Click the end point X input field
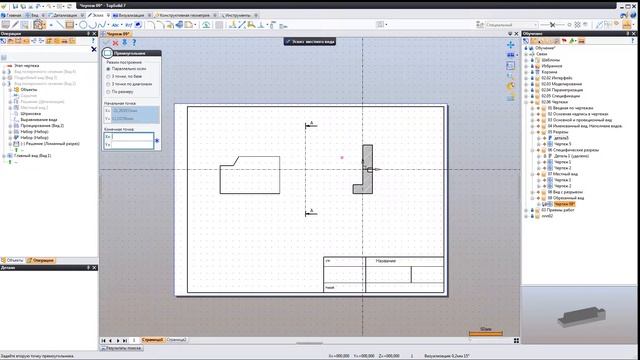Image resolution: width=640 pixels, height=360 pixels. [132, 137]
